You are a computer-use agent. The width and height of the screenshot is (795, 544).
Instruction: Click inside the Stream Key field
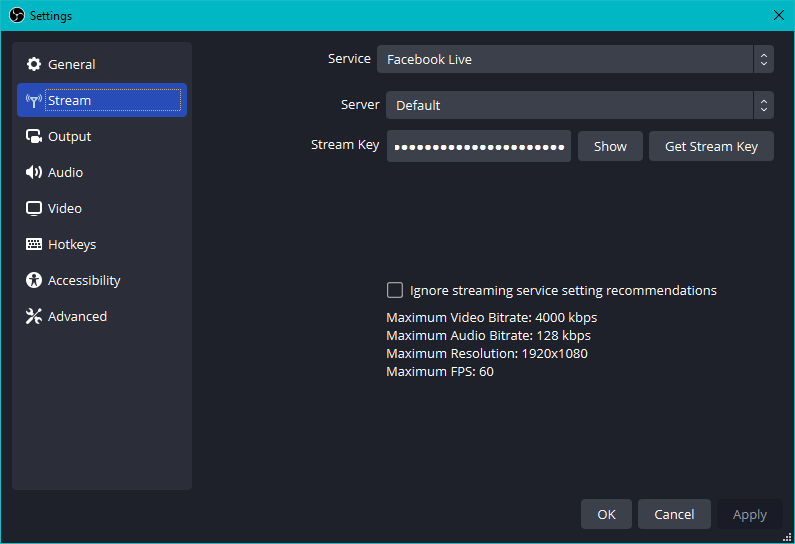coord(478,146)
